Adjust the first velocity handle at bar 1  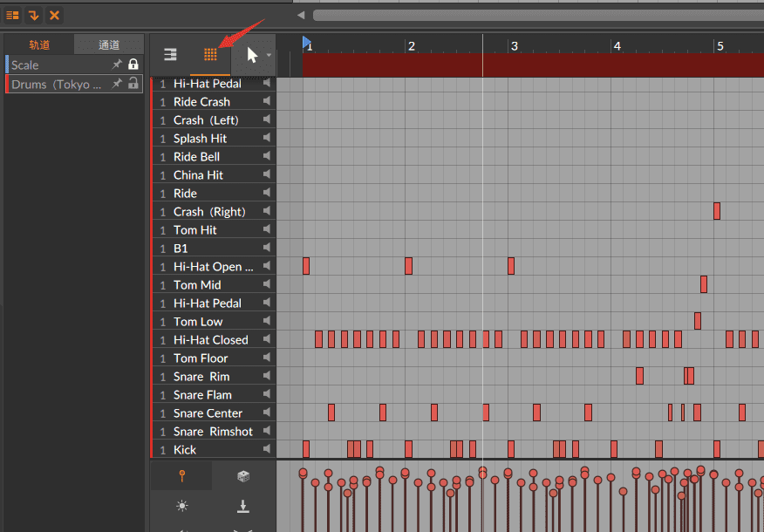303,473
